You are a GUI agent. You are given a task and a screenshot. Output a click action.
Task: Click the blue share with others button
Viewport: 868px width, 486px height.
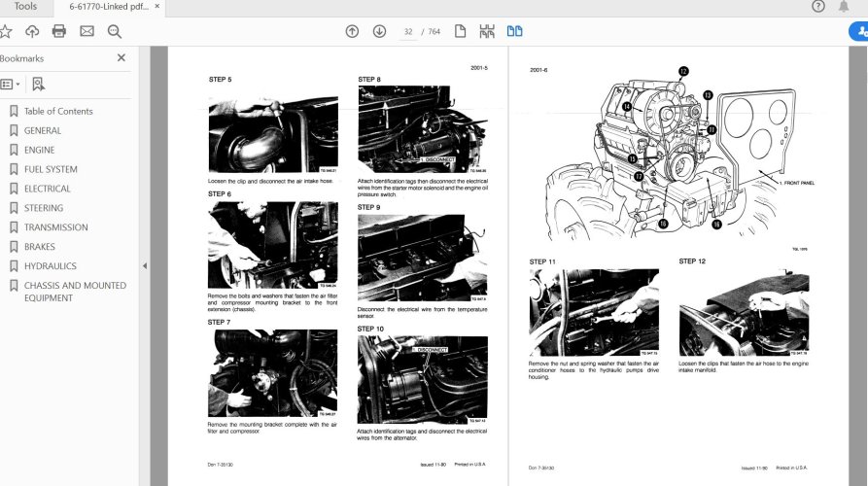[859, 31]
